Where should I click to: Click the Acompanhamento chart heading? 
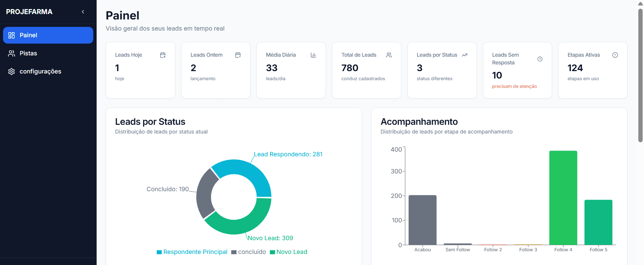pos(419,122)
